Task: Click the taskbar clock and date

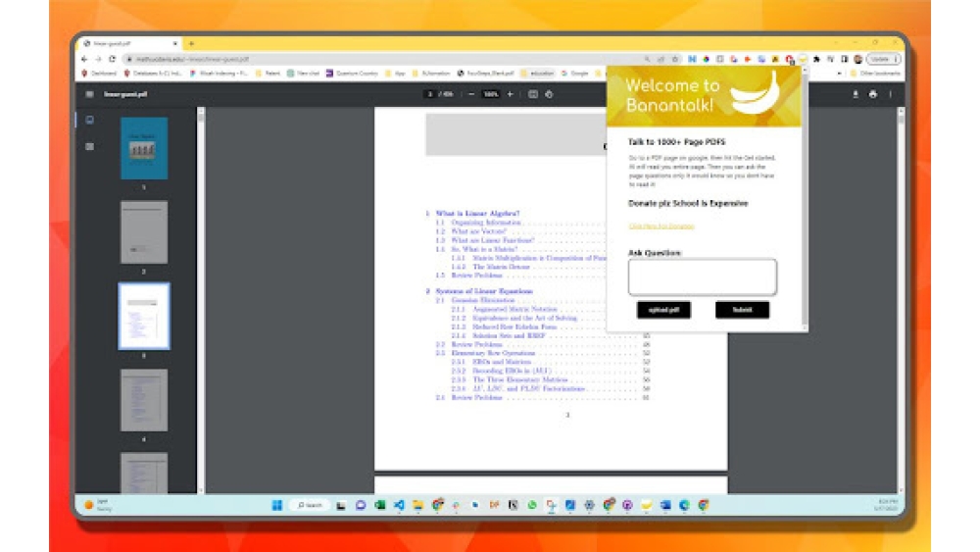Action: [x=888, y=505]
